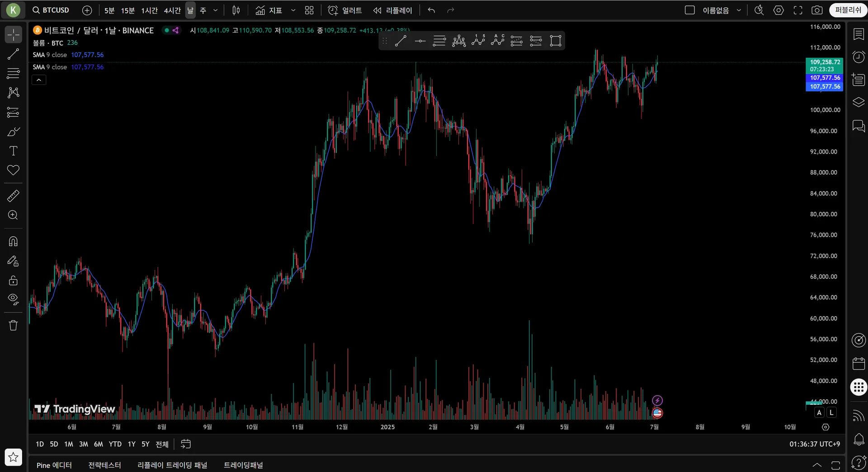The image size is (868, 472).
Task: Expand the timeframe interval dropdown arrow
Action: click(215, 10)
